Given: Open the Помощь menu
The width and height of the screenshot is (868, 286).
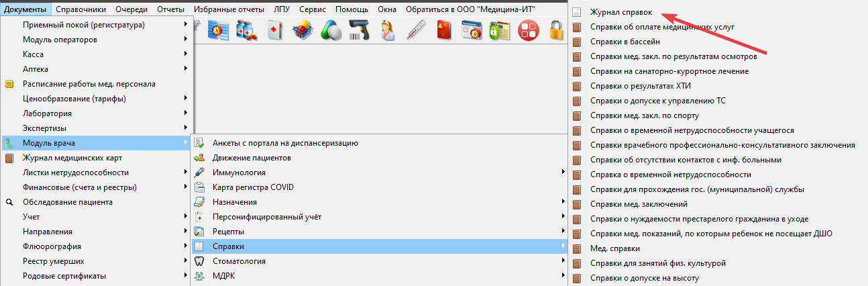Looking at the screenshot, I should tap(351, 9).
